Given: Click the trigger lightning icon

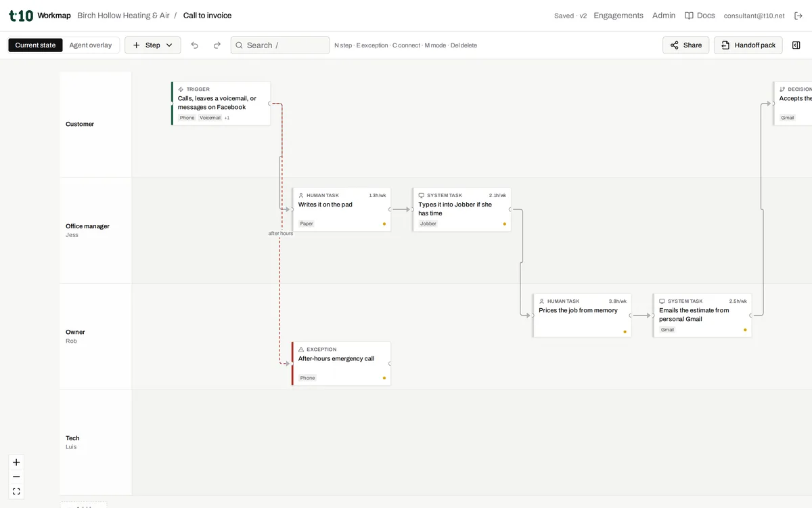Looking at the screenshot, I should 181,89.
